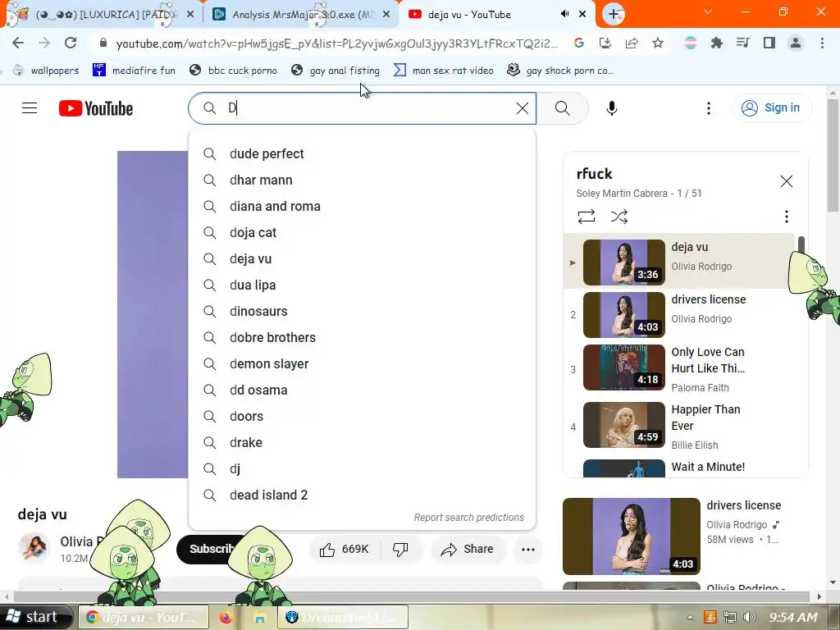The image size is (840, 630).
Task: Dislike the video with thumbs down
Action: 400,549
